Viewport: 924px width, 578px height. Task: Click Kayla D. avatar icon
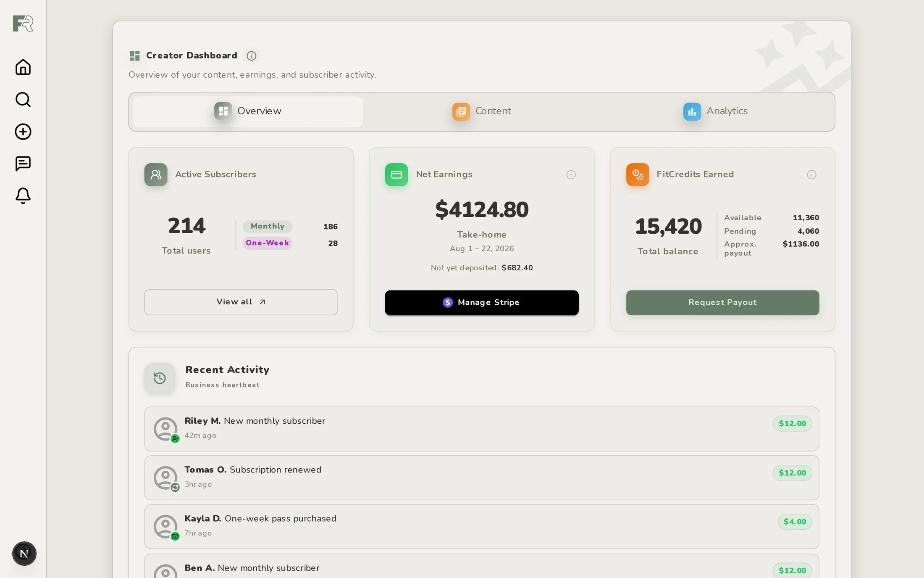(165, 526)
